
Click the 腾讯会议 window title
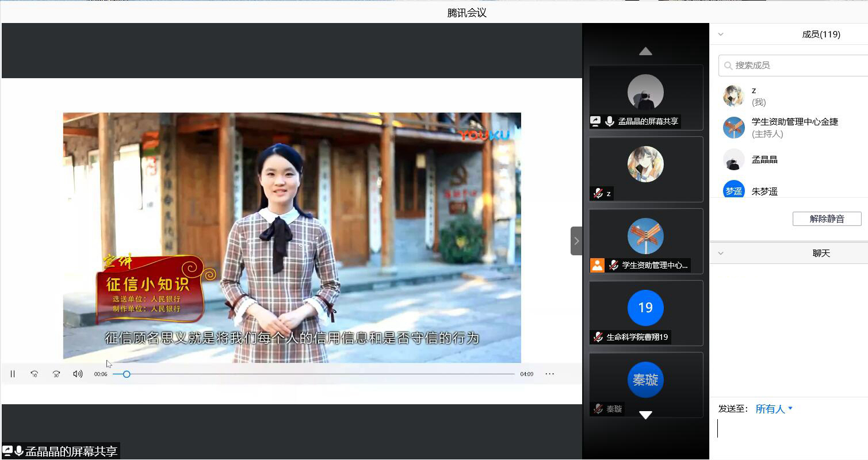(467, 13)
